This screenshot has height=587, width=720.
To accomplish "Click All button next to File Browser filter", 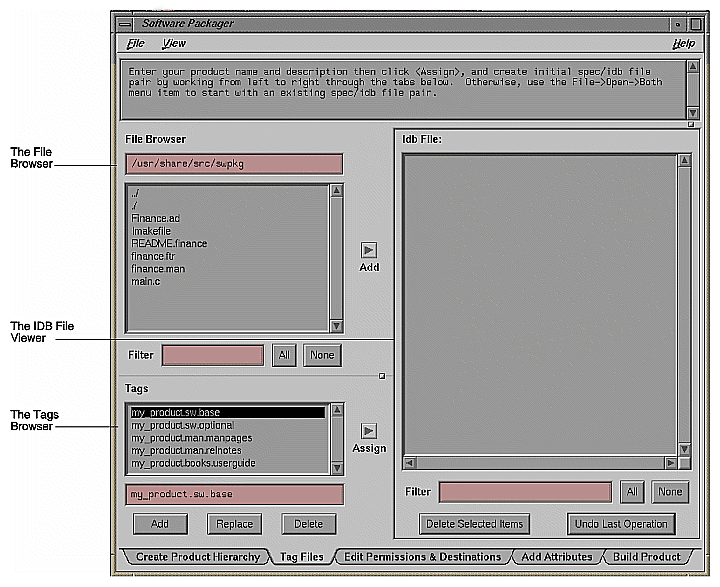I will [284, 356].
